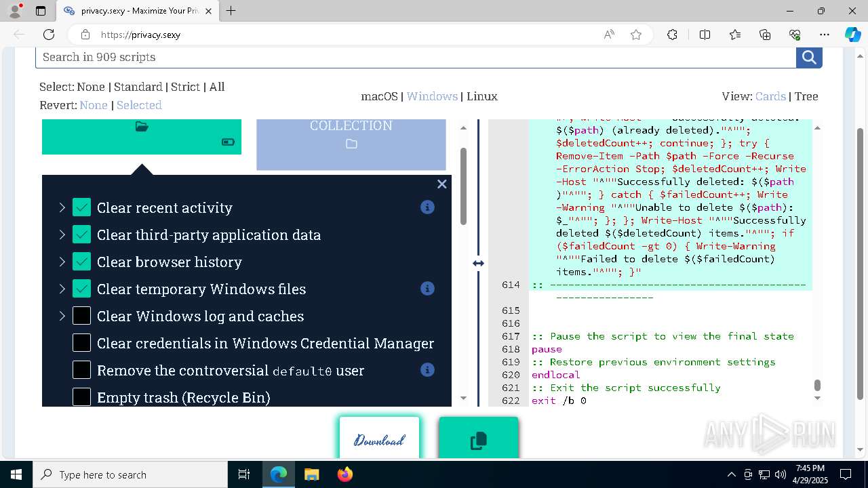Select Standard scripts
868x488 pixels.
(x=138, y=87)
